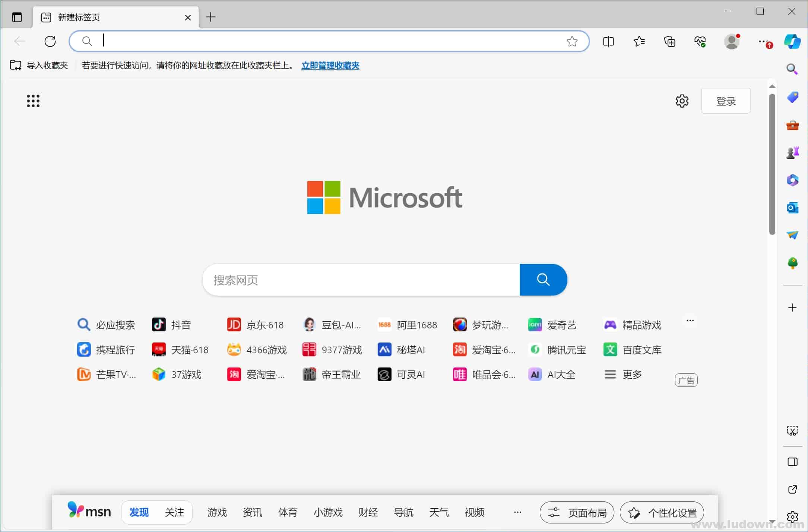The image size is (808, 532).
Task: Open 爱奇艺 quick link
Action: (x=552, y=325)
